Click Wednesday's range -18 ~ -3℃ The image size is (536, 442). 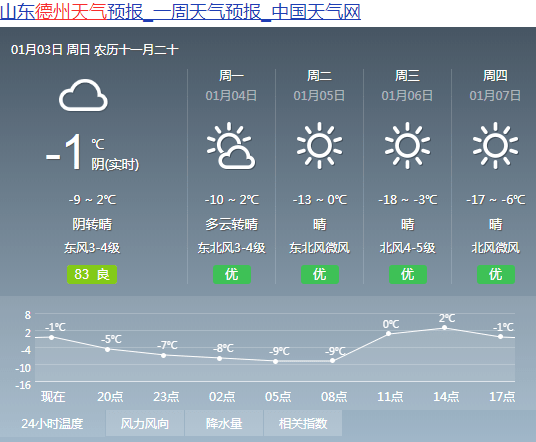click(x=407, y=200)
